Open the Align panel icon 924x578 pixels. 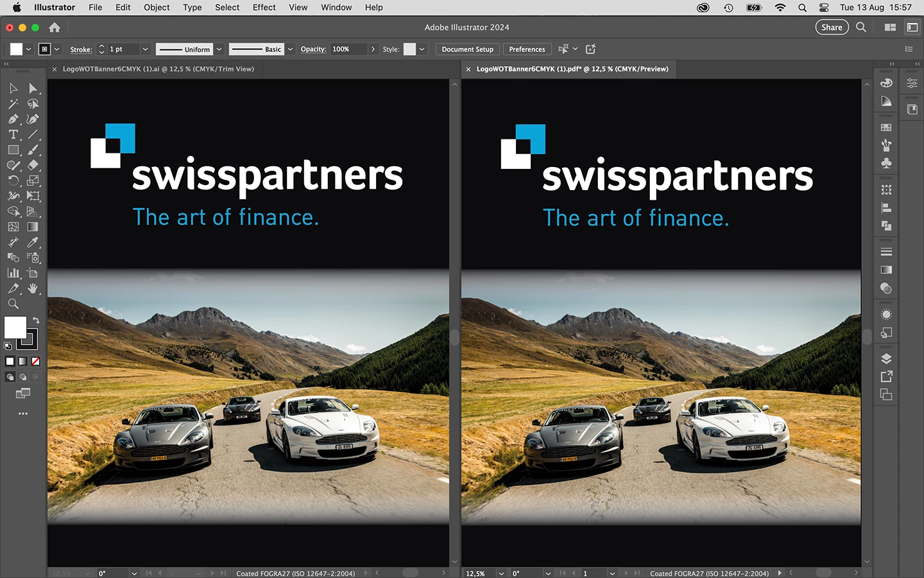886,207
